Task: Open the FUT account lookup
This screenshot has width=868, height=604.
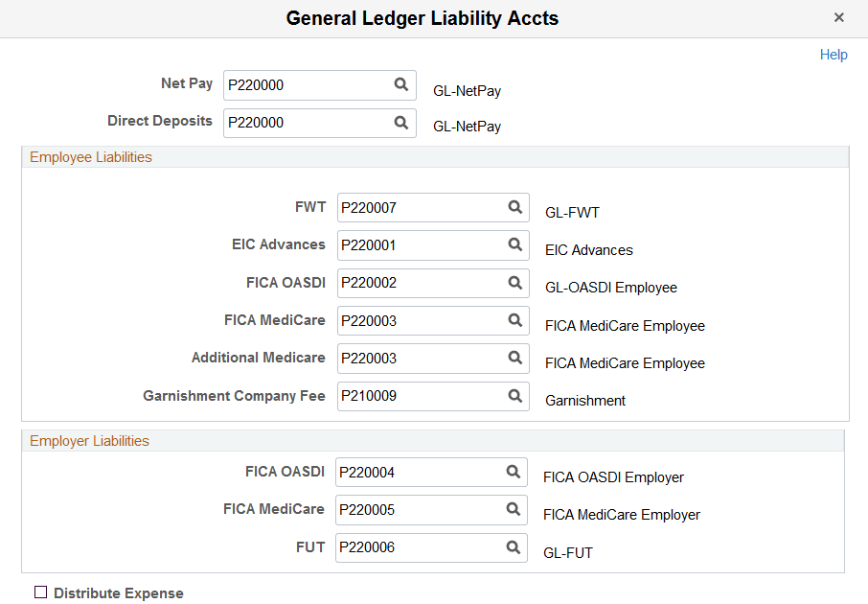Action: click(x=514, y=547)
